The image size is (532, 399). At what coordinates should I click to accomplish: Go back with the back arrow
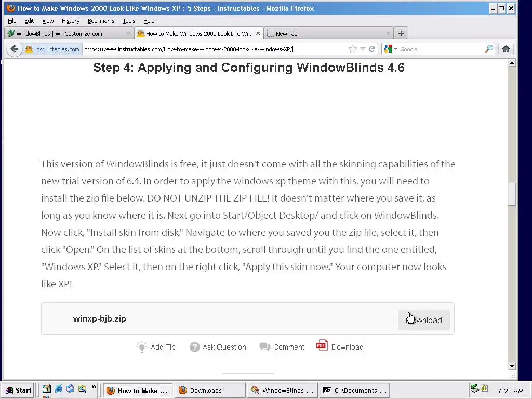[14, 49]
